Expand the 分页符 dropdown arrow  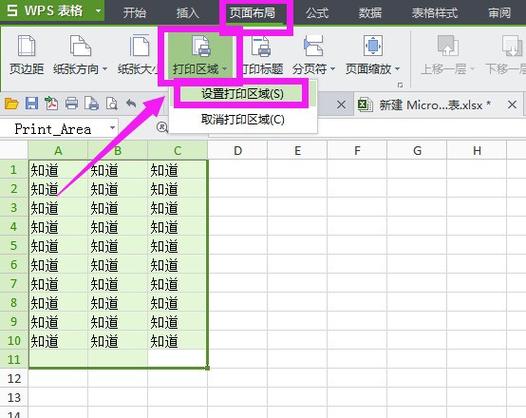pos(332,69)
